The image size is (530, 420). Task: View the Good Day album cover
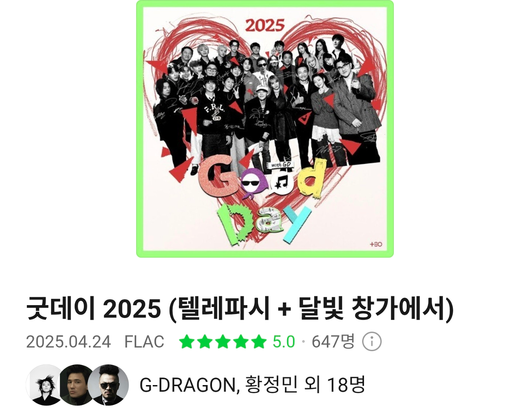265,129
